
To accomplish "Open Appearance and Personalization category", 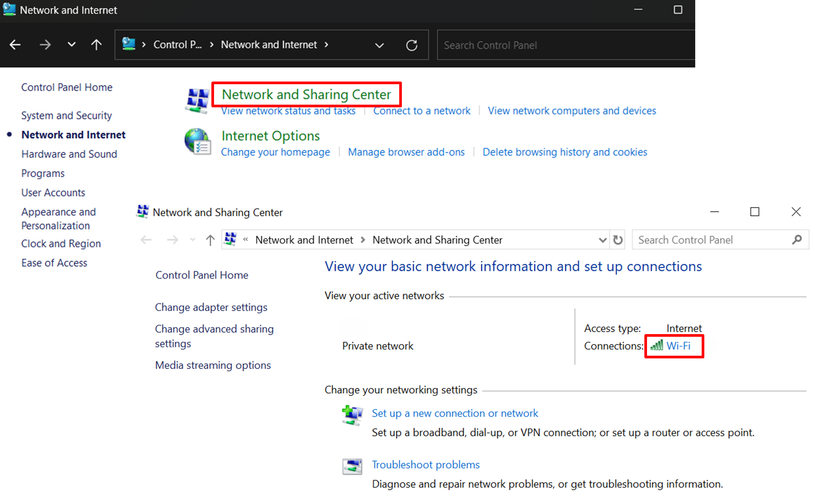I will click(58, 219).
